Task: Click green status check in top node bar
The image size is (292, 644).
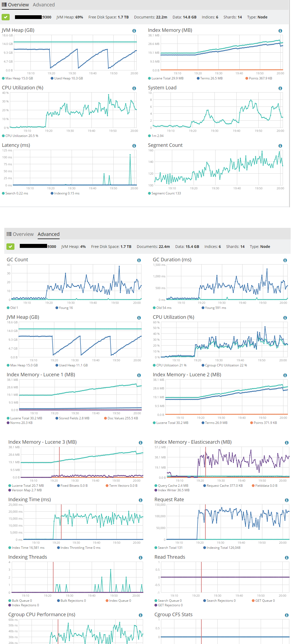Action: click(6, 17)
